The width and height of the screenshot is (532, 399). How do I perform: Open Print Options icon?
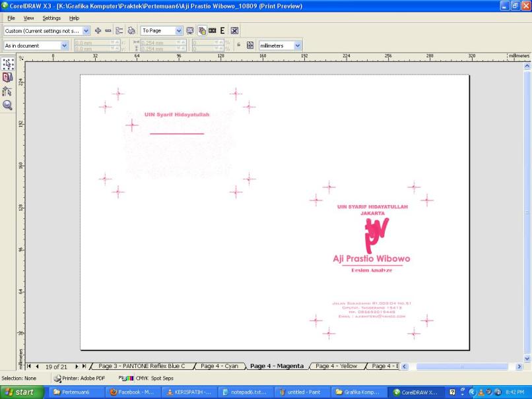click(119, 31)
